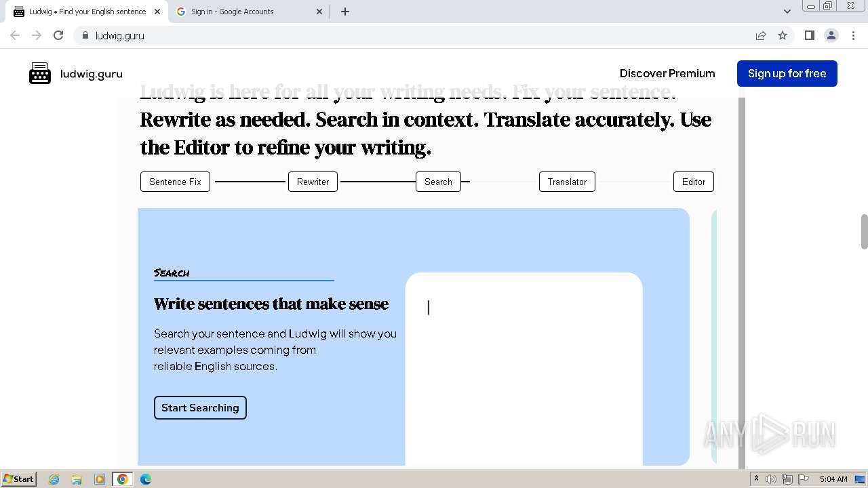Select the Search step
This screenshot has width=868, height=488.
438,182
